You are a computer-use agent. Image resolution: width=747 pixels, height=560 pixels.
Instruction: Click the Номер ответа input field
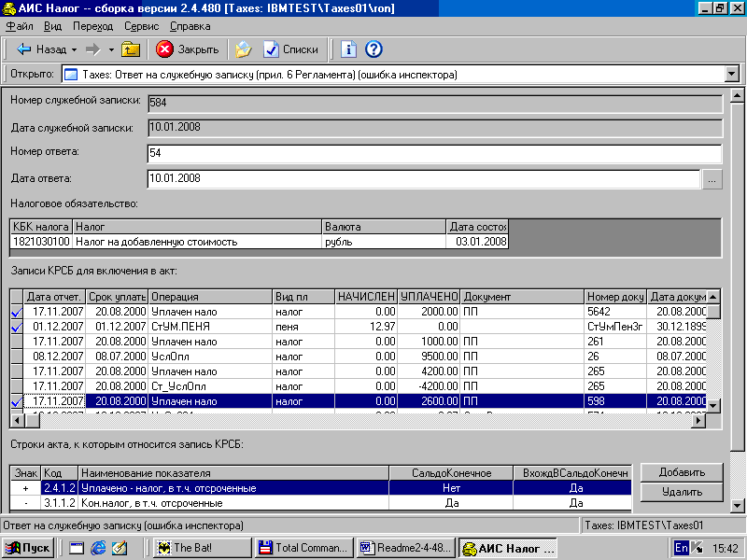click(434, 153)
